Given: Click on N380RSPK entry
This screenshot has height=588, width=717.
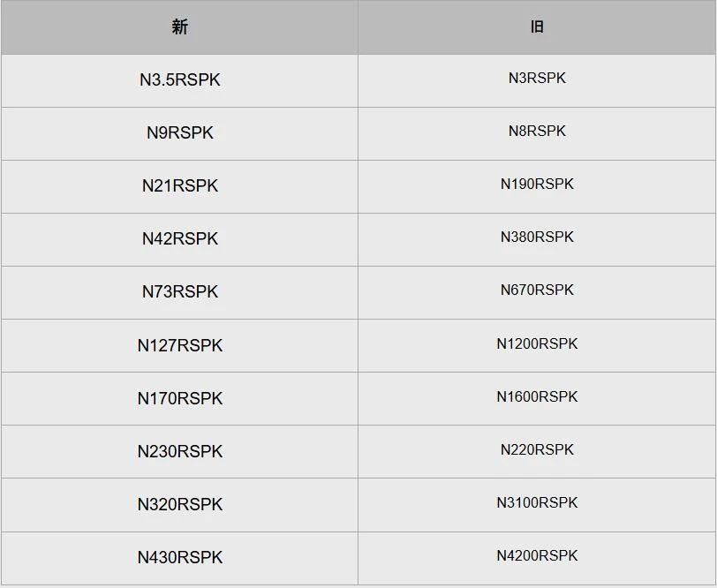Looking at the screenshot, I should point(537,237).
